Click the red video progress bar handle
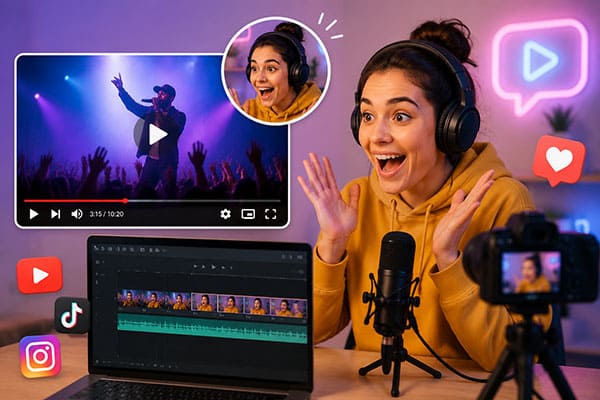 [x=125, y=201]
